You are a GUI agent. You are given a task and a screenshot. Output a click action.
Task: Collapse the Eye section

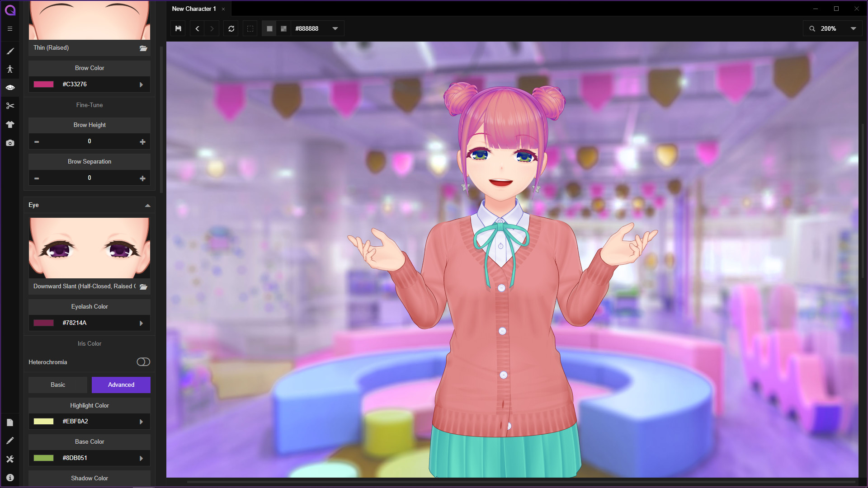coord(147,205)
